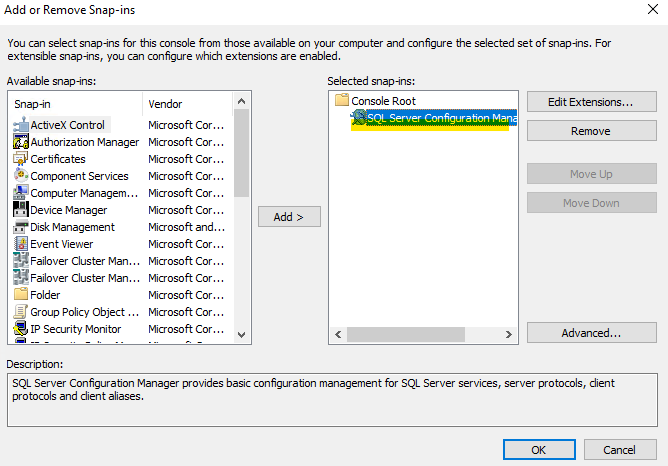The height and width of the screenshot is (466, 668).
Task: Click the selected snap-ins horizontal scrollbar thumb
Action: tap(406, 334)
